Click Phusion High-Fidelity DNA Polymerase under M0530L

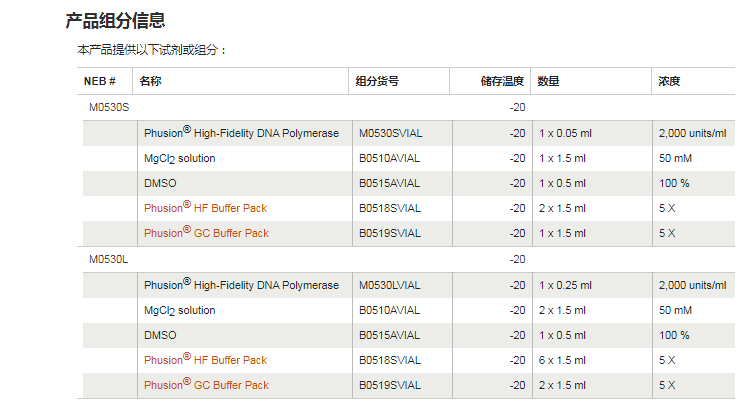(x=241, y=284)
